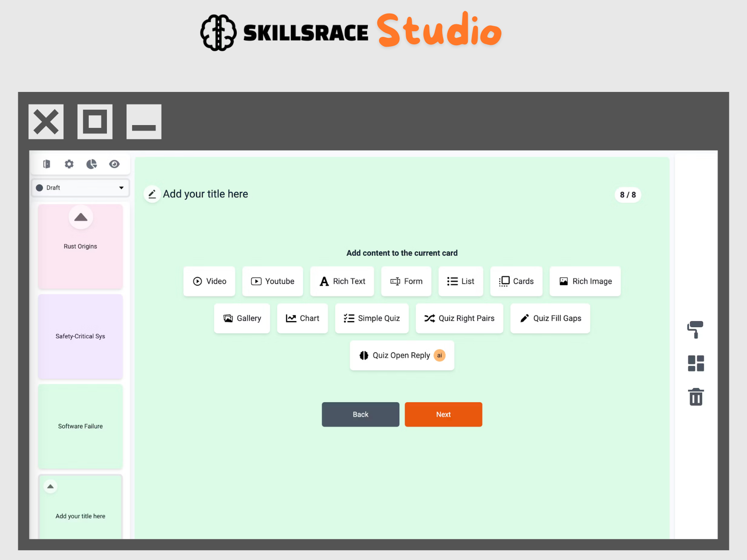The height and width of the screenshot is (560, 747).
Task: Add Video content to the card
Action: click(209, 281)
